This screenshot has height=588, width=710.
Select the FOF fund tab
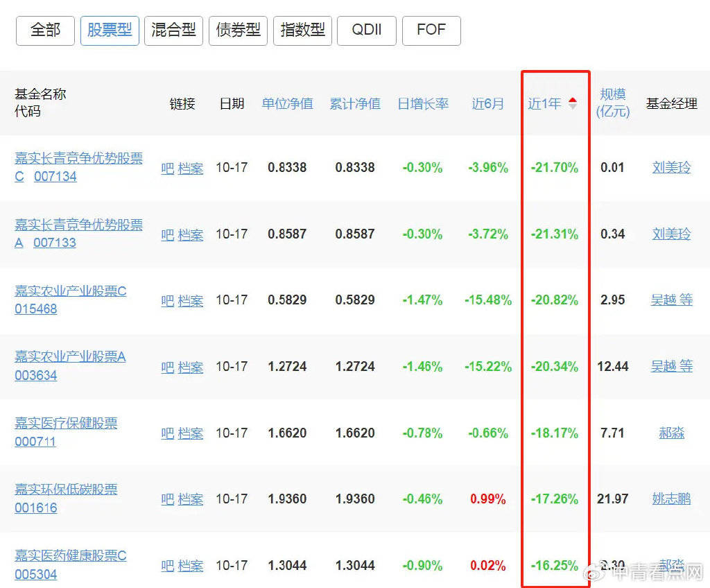pyautogui.click(x=431, y=31)
